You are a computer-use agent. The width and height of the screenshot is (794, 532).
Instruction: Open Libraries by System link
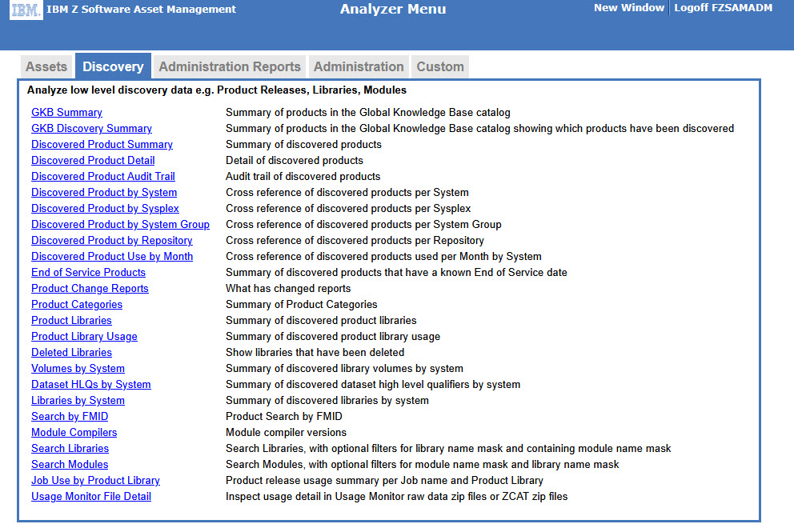click(x=78, y=400)
